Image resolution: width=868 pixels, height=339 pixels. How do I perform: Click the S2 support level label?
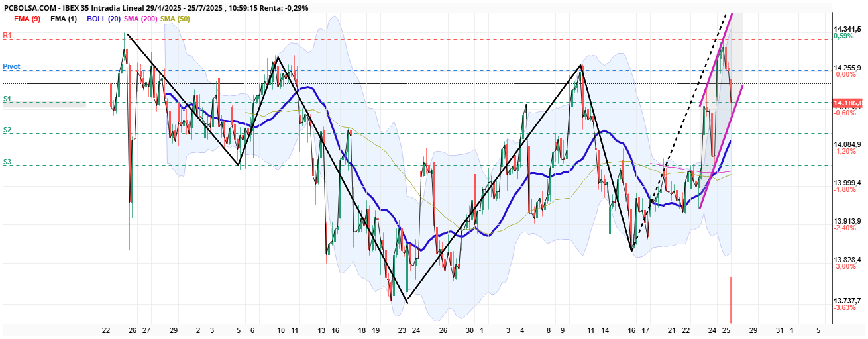point(7,130)
